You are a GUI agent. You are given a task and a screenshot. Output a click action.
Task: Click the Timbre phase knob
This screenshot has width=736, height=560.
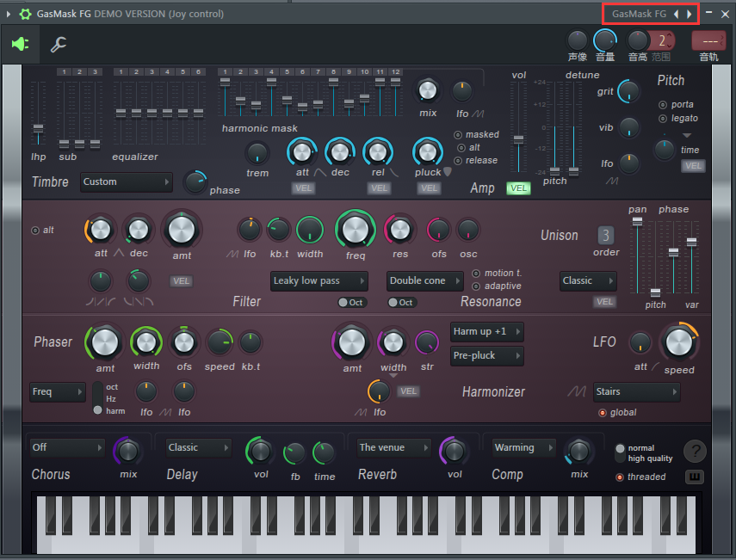(x=195, y=182)
